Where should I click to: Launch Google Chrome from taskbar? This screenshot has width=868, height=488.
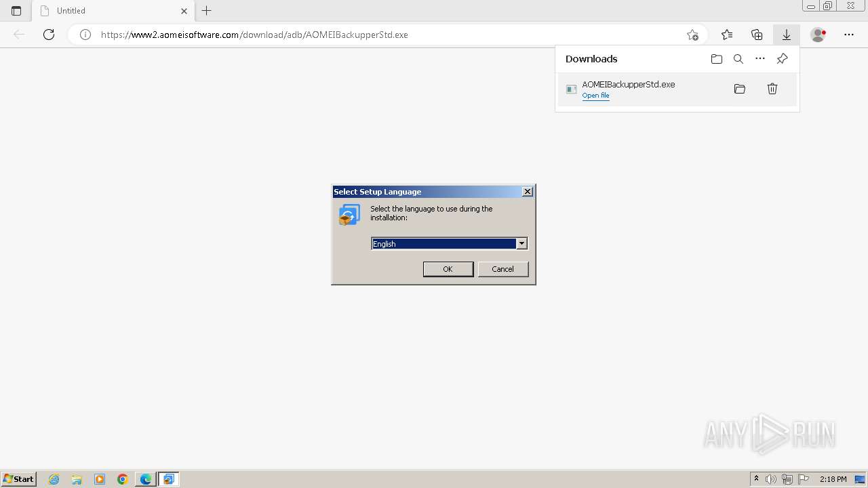(123, 479)
